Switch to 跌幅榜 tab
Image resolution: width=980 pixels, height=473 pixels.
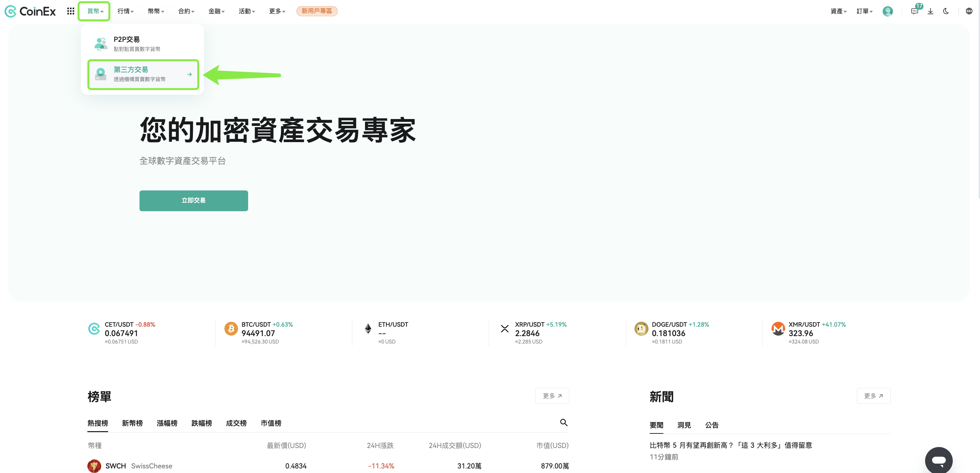[x=202, y=423]
